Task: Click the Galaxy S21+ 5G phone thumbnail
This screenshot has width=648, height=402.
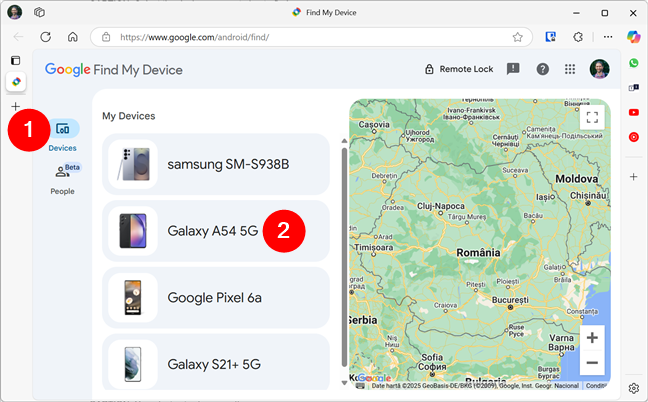Action: pyautogui.click(x=133, y=364)
